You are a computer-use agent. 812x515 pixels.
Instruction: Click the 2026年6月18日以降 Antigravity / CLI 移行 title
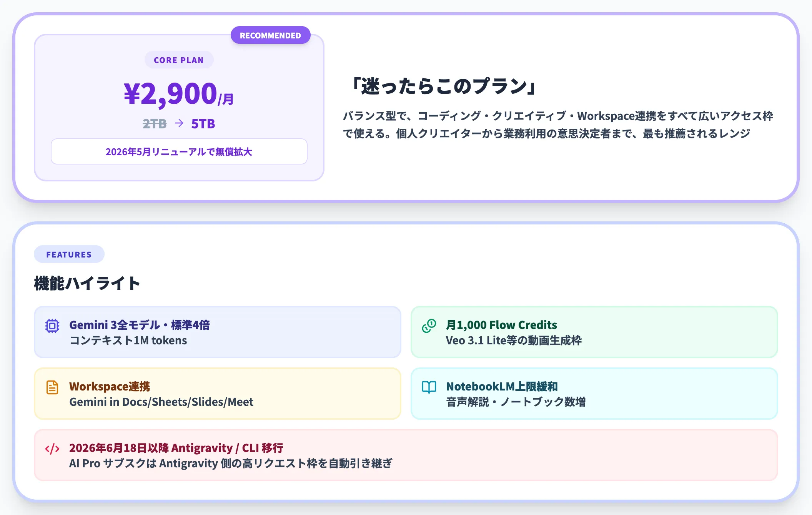coord(176,448)
